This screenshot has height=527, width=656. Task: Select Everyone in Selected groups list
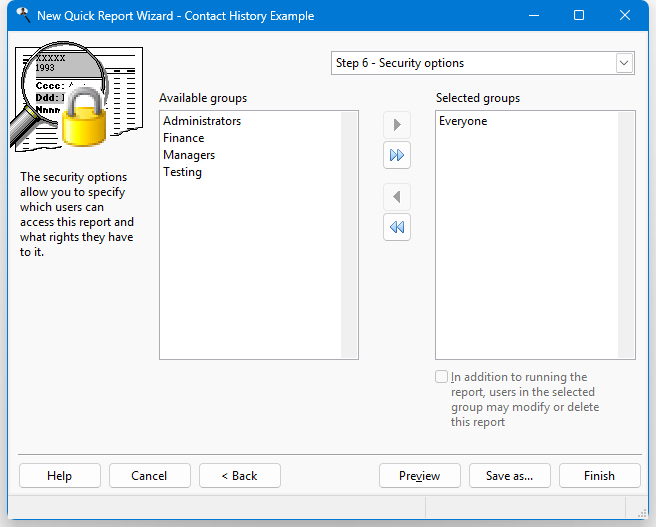point(463,121)
